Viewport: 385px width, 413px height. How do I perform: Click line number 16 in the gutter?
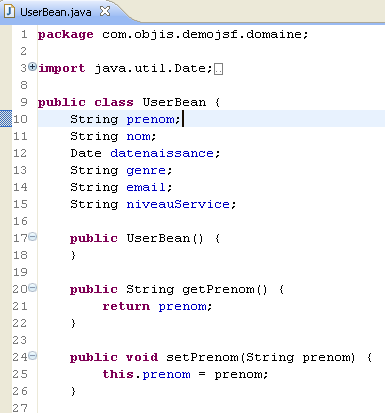tap(20, 221)
